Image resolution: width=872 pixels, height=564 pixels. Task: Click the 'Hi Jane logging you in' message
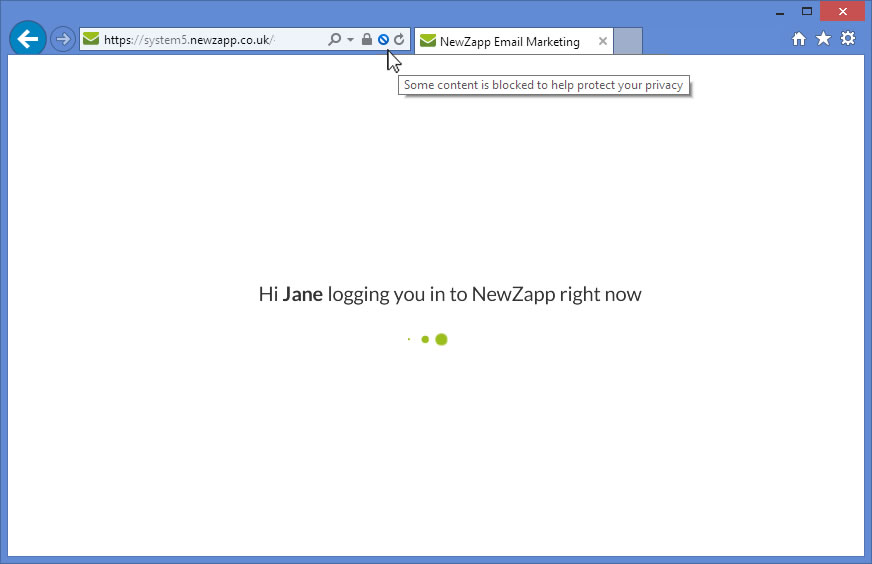click(x=450, y=294)
